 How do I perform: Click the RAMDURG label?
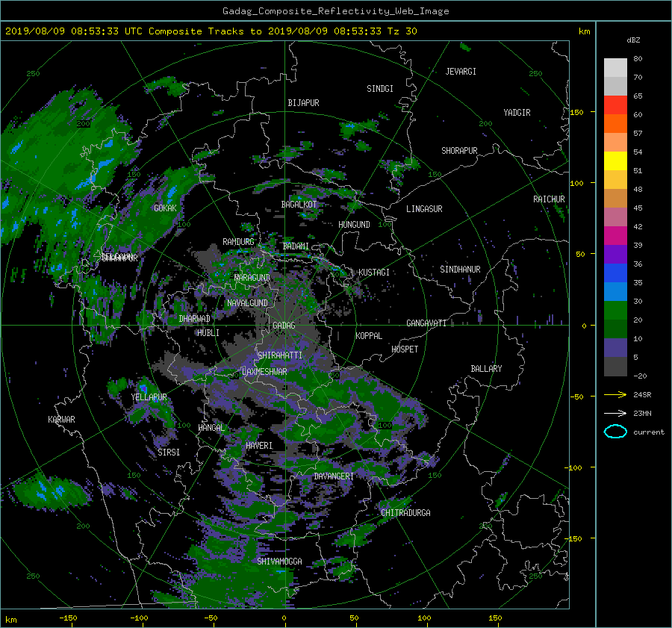point(238,242)
